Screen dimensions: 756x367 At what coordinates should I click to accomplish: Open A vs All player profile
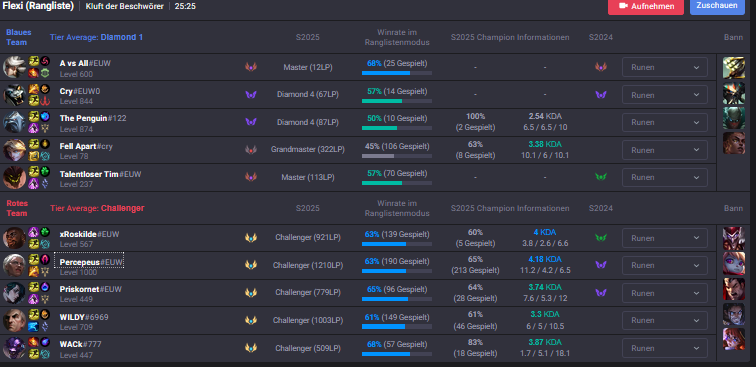[85, 63]
